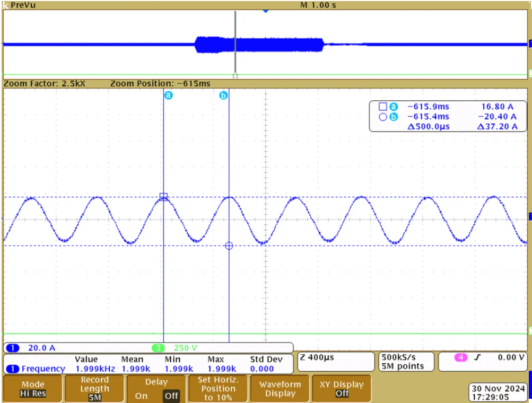The width and height of the screenshot is (532, 403).
Task: Click the 500kS/s sample rate readout
Action: click(x=399, y=357)
